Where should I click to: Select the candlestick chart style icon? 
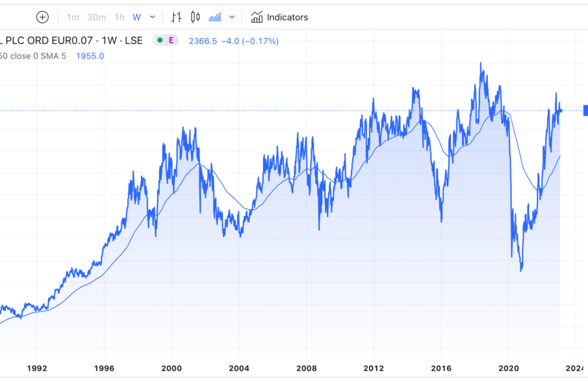(196, 17)
